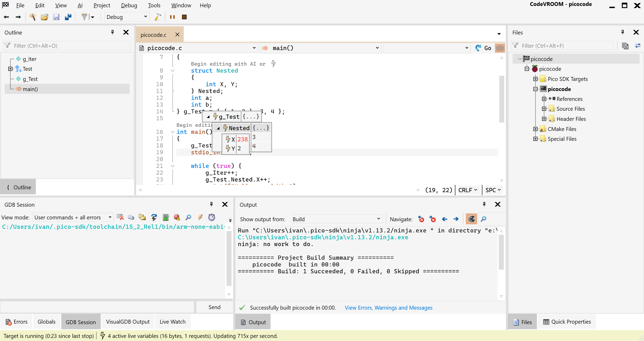Stop the debug session
The height and width of the screenshot is (341, 644).
coord(184,17)
